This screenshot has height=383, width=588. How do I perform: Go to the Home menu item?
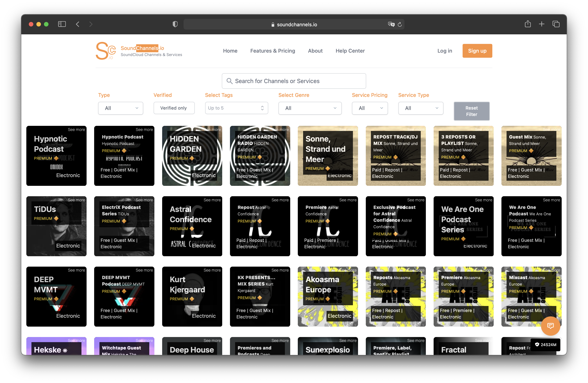click(x=230, y=51)
